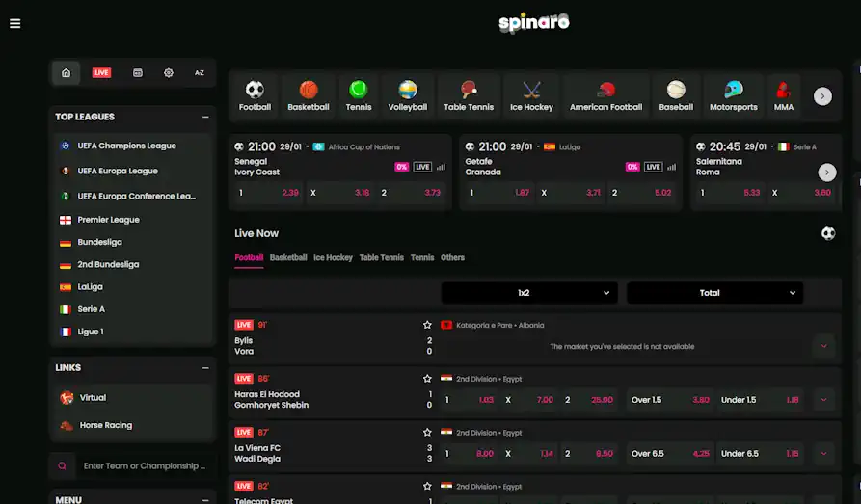Pick draw 7.00 for Haras El Hodood
The image size is (861, 504).
point(530,400)
